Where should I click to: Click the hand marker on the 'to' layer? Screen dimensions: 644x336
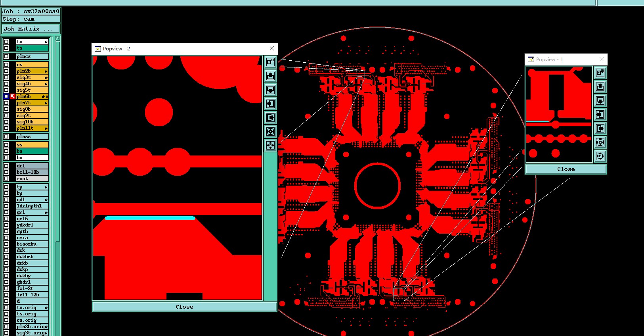tap(46, 42)
